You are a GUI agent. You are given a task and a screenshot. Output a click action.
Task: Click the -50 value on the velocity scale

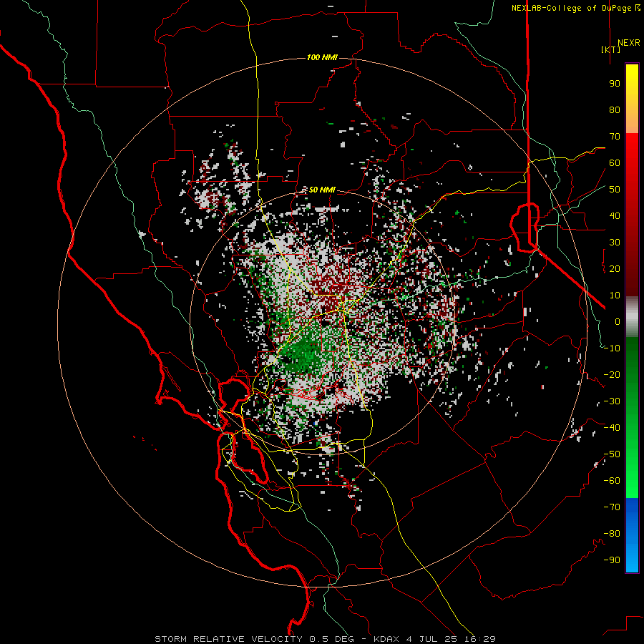tap(612, 454)
